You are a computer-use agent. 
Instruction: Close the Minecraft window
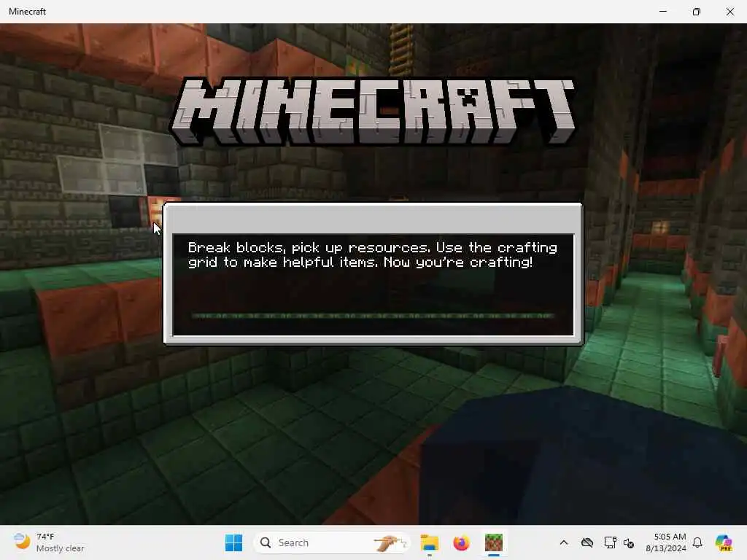tap(729, 12)
